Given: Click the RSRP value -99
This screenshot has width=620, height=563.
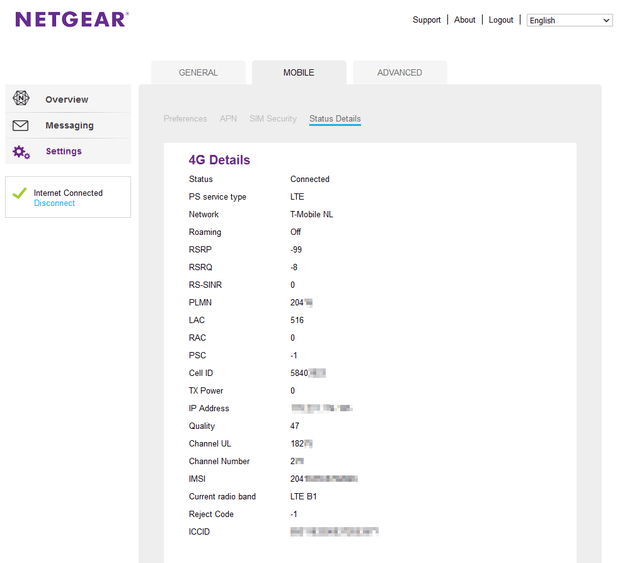Looking at the screenshot, I should click(x=296, y=249).
